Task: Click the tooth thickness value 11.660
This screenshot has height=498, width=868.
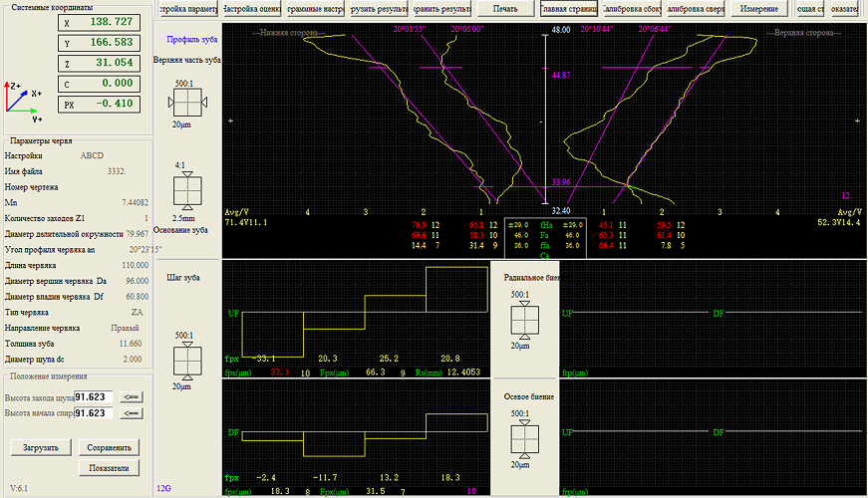Action: click(131, 344)
